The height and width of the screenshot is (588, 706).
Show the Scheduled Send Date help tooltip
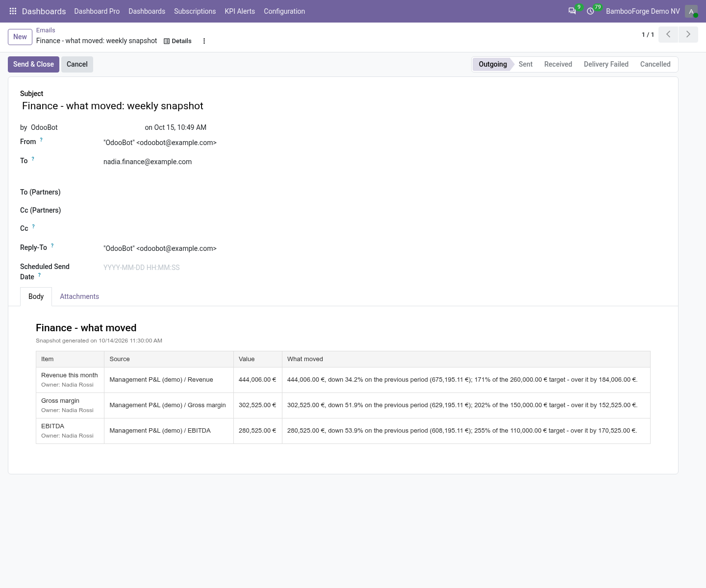[x=39, y=275]
